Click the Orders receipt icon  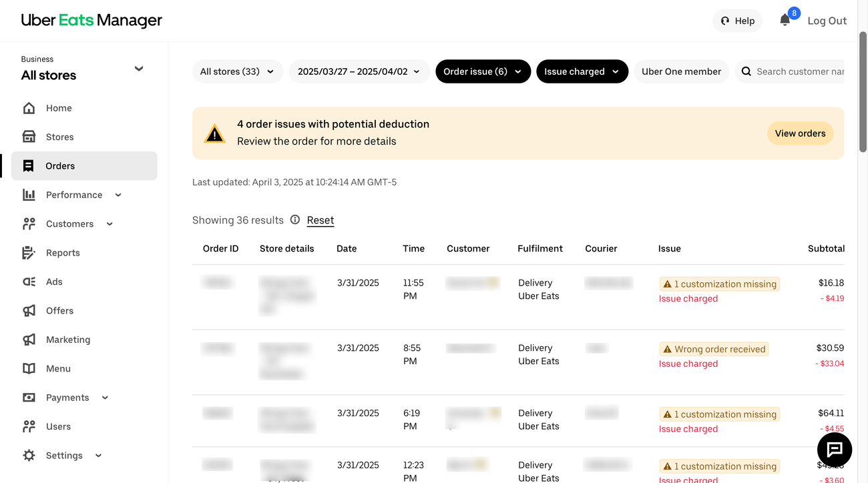[x=29, y=166]
